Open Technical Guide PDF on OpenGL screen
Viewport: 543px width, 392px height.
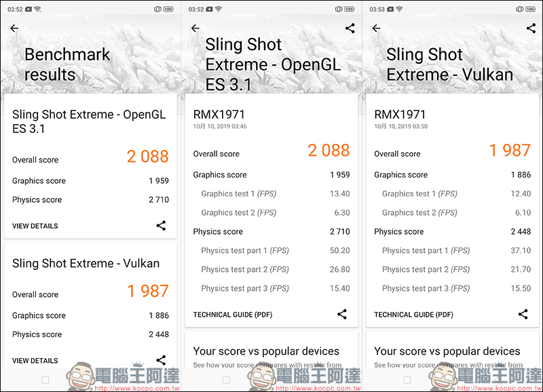tap(233, 315)
